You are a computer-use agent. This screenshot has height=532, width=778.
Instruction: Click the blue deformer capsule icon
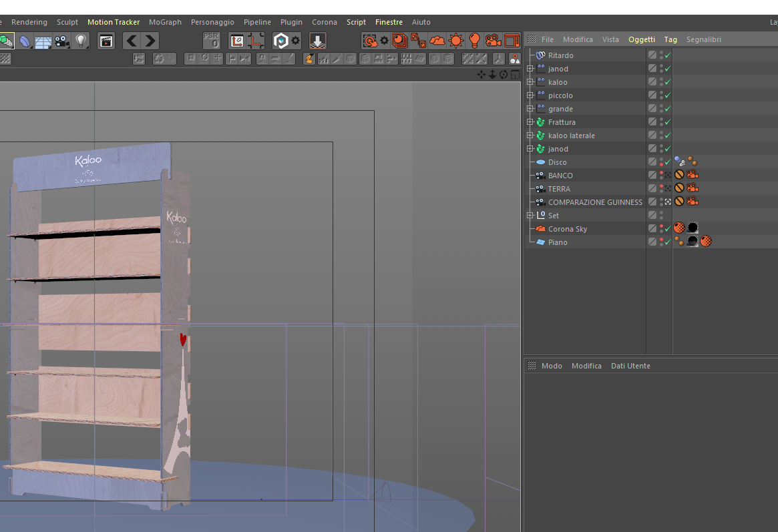click(25, 41)
